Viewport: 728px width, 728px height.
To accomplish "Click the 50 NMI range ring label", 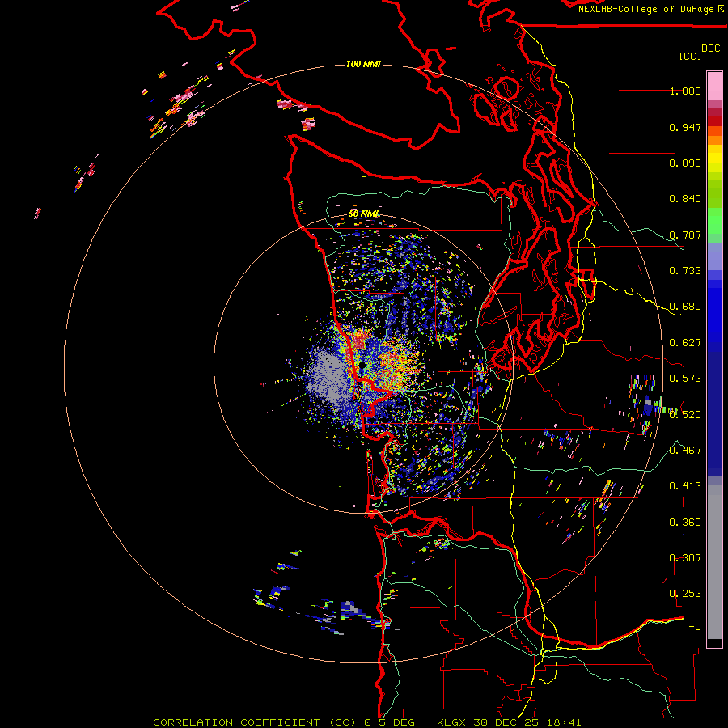I will point(363,214).
